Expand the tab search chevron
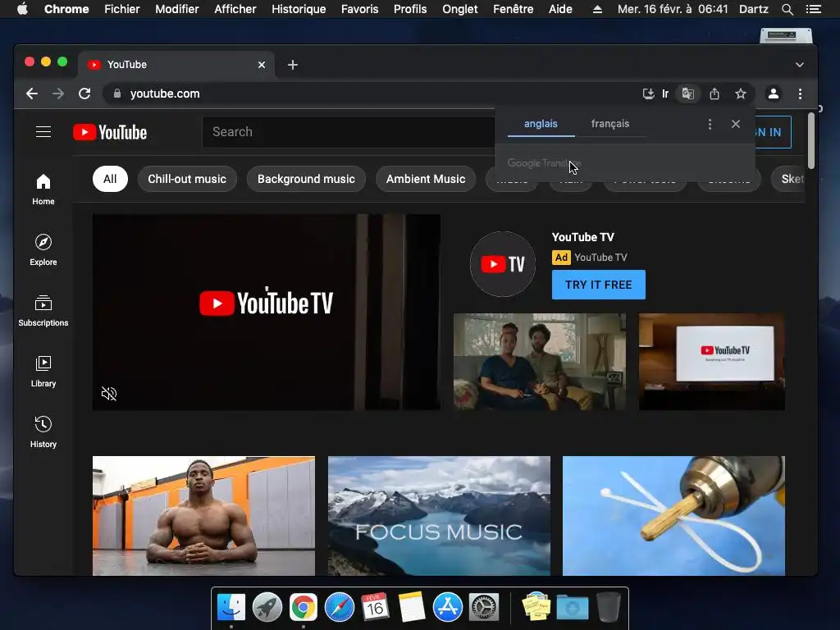Image resolution: width=840 pixels, height=630 pixels. click(799, 65)
